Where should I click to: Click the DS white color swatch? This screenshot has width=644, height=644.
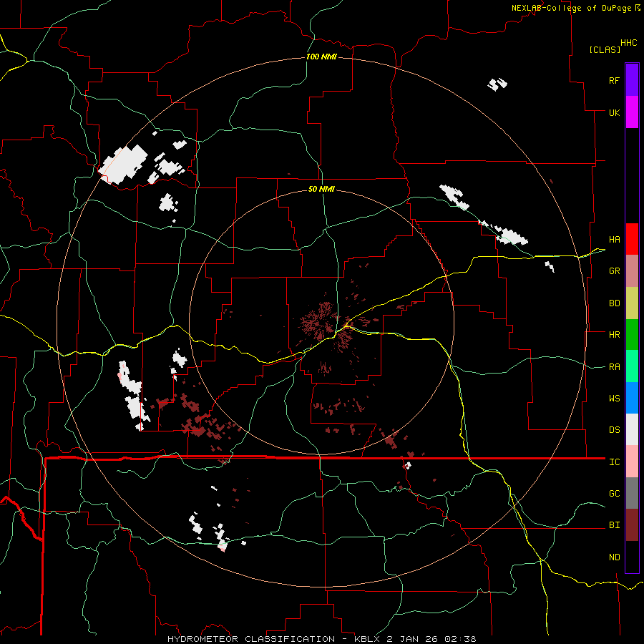(632, 429)
